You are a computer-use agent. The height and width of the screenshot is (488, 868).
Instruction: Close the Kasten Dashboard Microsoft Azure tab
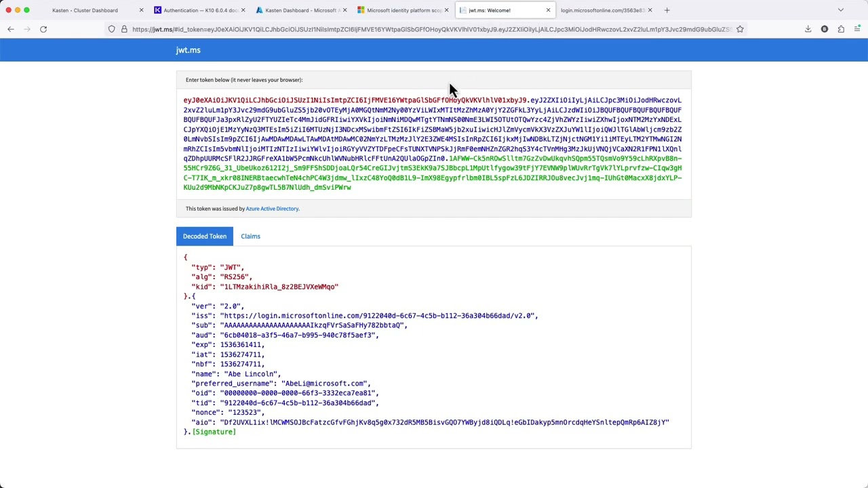point(344,10)
